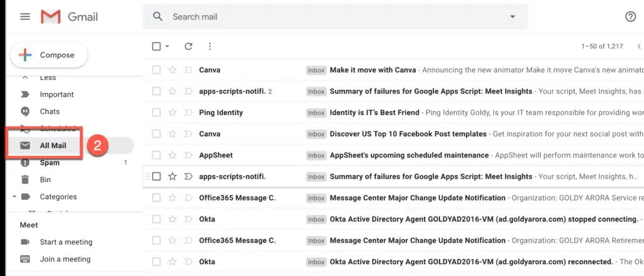Expand the Categories arrow in sidebar

pyautogui.click(x=14, y=197)
